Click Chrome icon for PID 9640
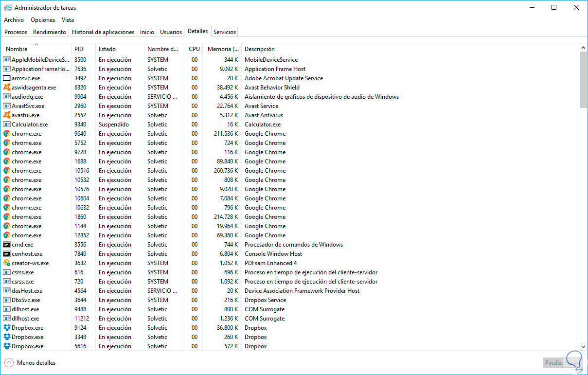The width and height of the screenshot is (588, 375). [x=7, y=134]
